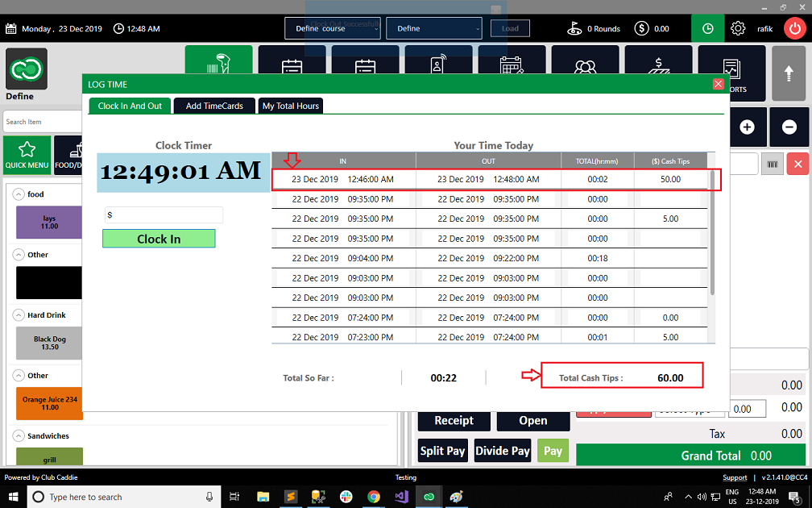Select the black unnamed item tile

(x=49, y=282)
